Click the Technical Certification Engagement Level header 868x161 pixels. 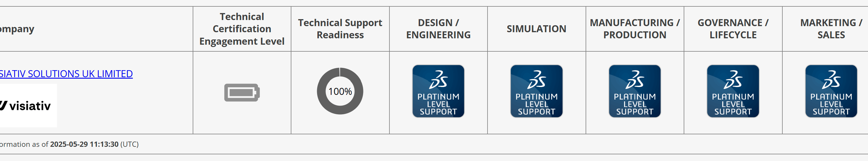click(242, 29)
